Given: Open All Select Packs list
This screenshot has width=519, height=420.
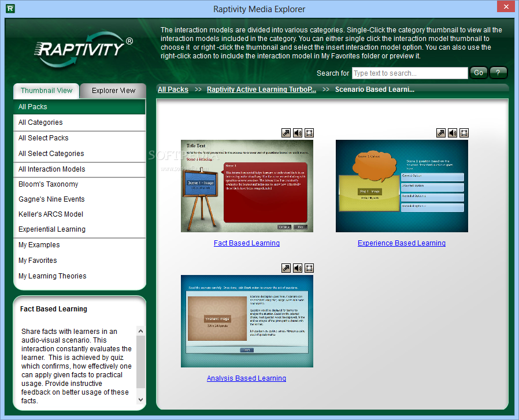Looking at the screenshot, I should (79, 137).
